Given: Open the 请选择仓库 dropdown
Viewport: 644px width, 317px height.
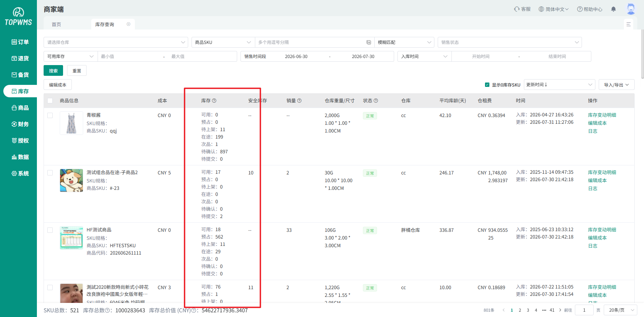Looking at the screenshot, I should click(x=116, y=42).
